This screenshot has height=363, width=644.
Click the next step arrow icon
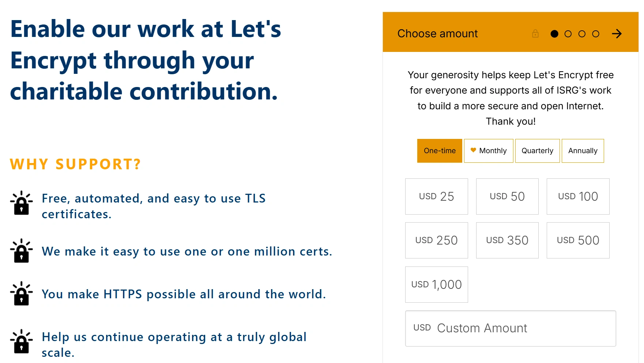(x=617, y=34)
